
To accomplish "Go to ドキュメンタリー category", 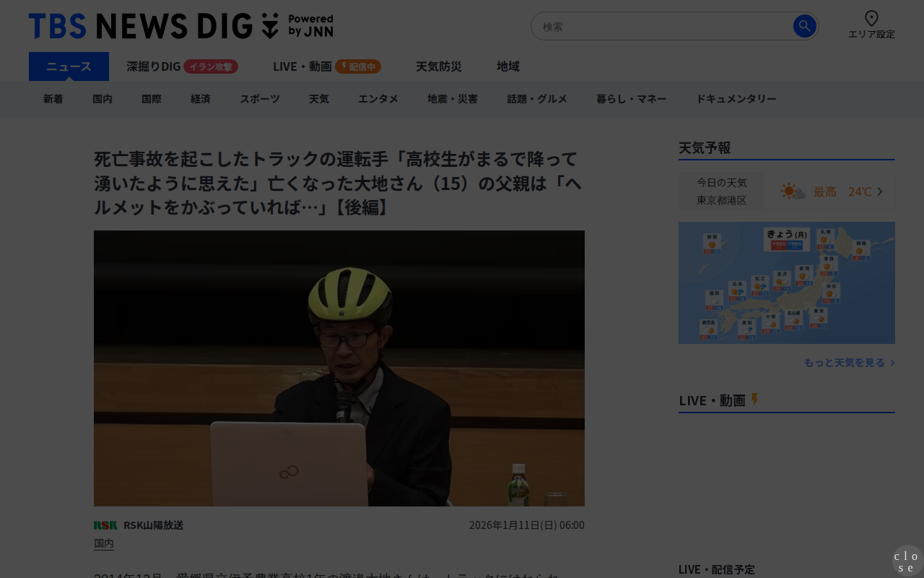I will 736,99.
